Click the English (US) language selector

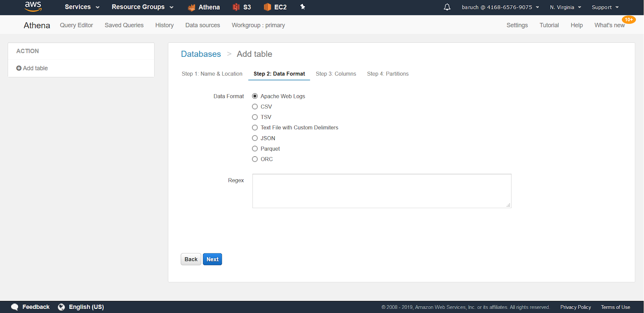[x=86, y=307]
